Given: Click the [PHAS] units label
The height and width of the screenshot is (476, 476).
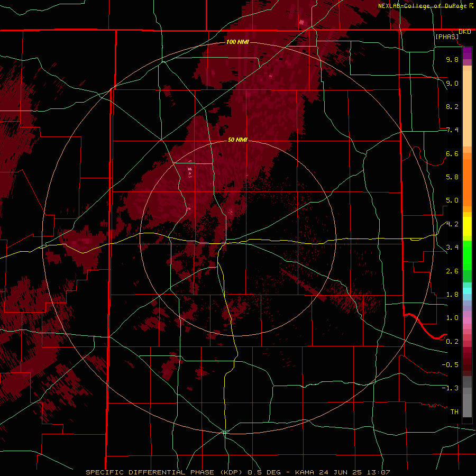Looking at the screenshot, I should click(x=447, y=37).
